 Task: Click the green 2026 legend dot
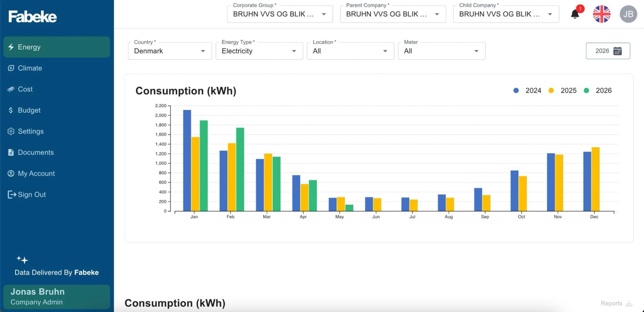586,91
